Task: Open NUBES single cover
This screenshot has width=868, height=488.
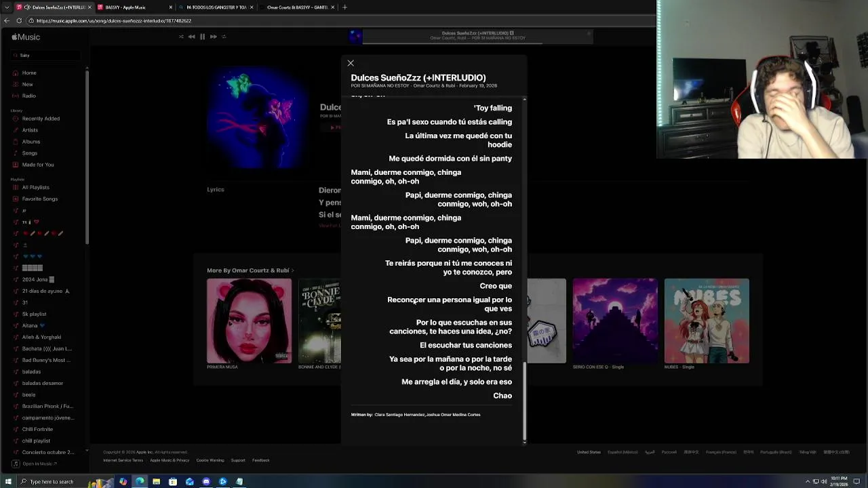Action: pyautogui.click(x=707, y=321)
